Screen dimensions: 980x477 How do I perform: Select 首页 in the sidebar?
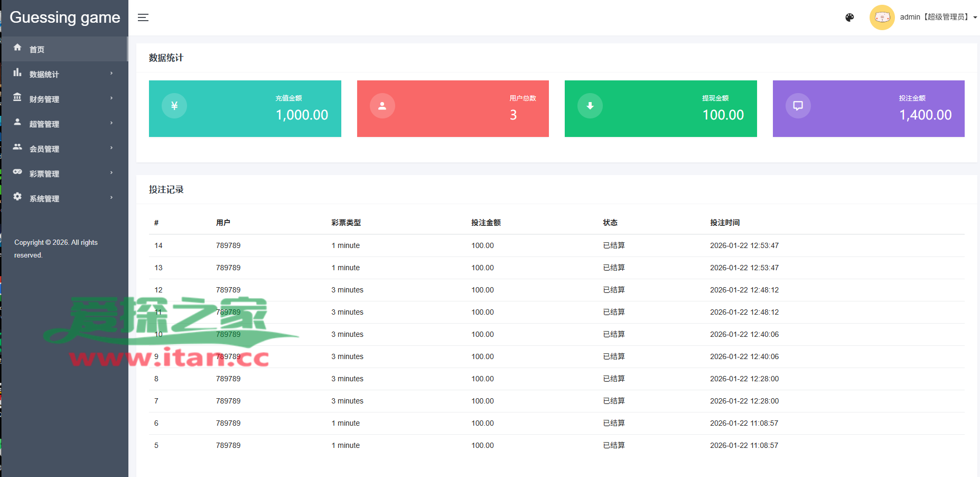tap(37, 49)
